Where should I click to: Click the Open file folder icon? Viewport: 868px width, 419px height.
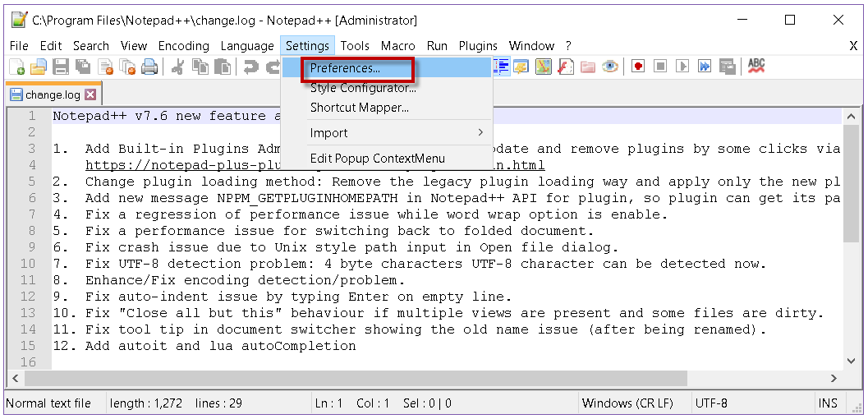pos(39,67)
